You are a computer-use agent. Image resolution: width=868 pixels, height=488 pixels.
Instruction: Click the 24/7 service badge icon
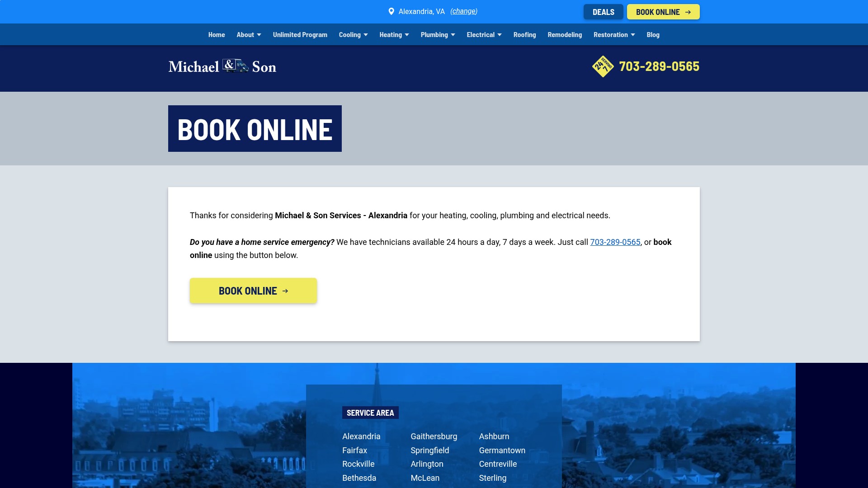pos(603,66)
